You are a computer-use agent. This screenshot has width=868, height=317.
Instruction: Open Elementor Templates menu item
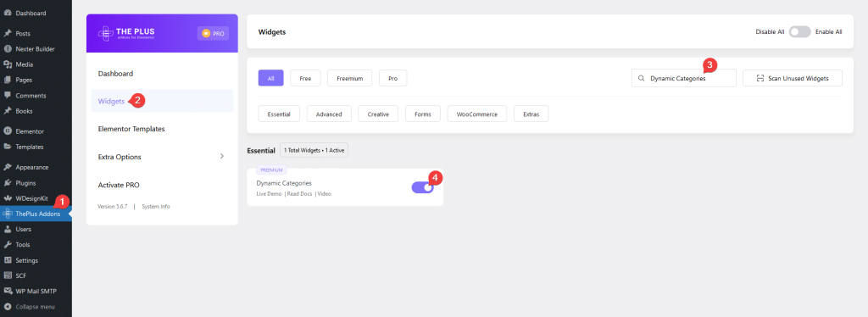(131, 129)
